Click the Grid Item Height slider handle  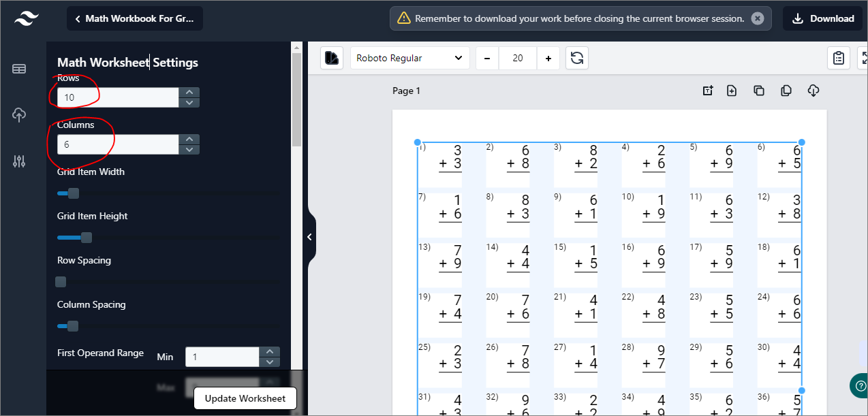tap(86, 238)
